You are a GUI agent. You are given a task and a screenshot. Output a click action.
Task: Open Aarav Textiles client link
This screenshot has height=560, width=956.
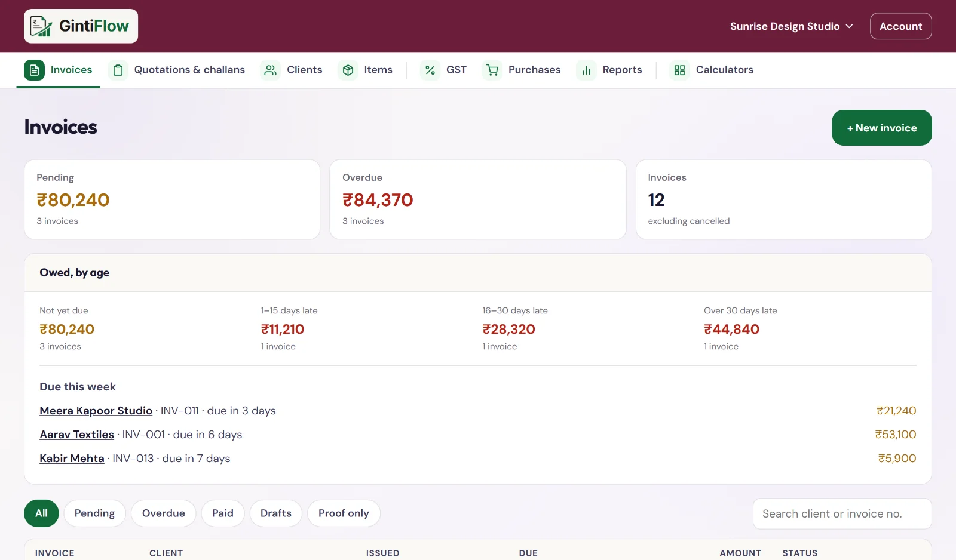[x=76, y=435]
